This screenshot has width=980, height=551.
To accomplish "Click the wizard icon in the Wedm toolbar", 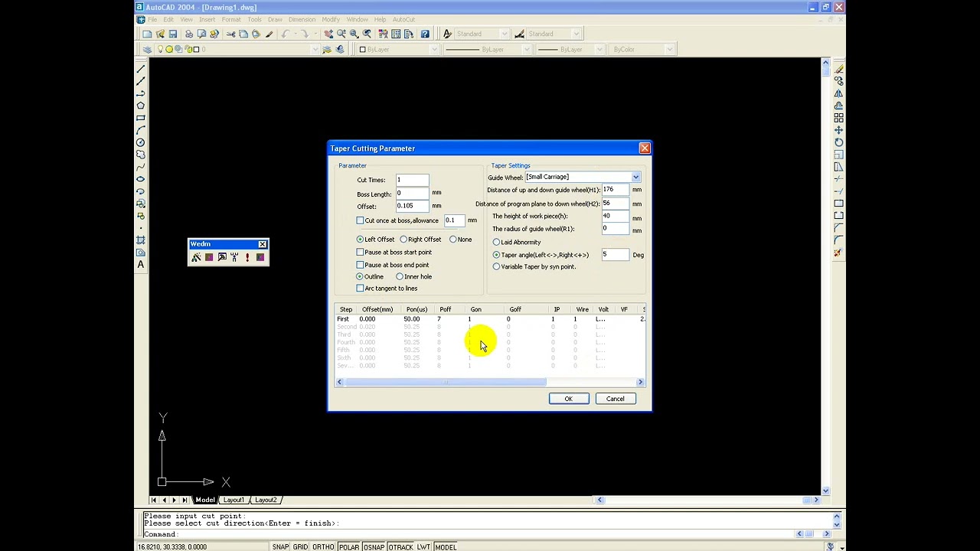I will (197, 257).
